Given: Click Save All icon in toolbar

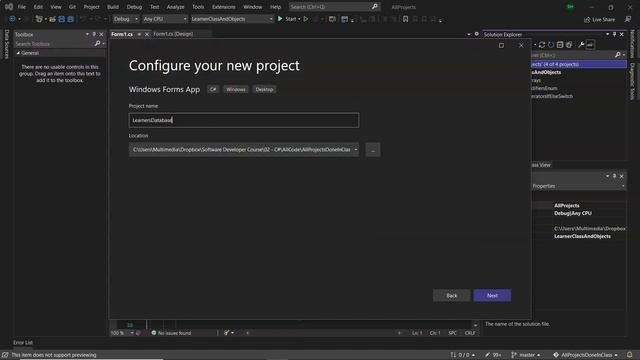Looking at the screenshot, I should pos(70,19).
